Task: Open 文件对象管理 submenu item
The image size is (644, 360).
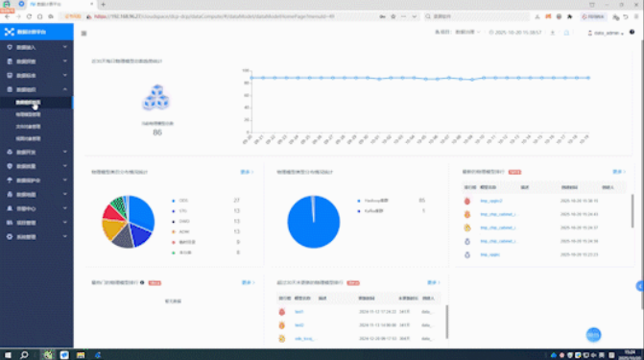Action: (x=28, y=127)
